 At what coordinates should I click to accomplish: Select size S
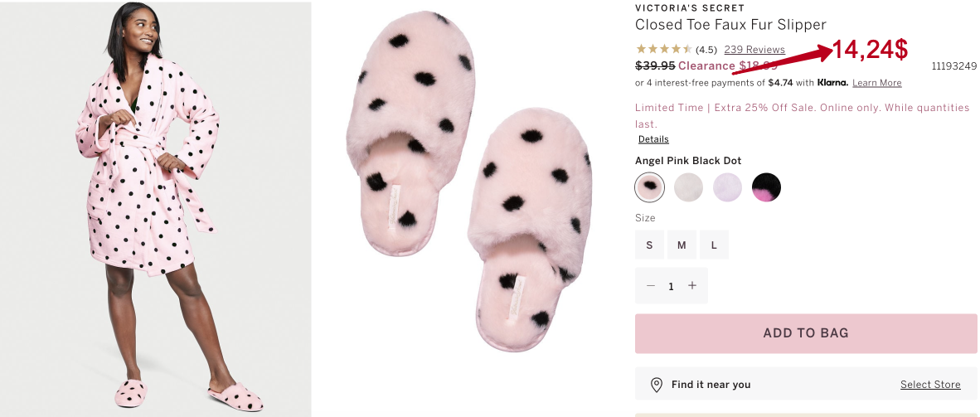[x=650, y=245]
